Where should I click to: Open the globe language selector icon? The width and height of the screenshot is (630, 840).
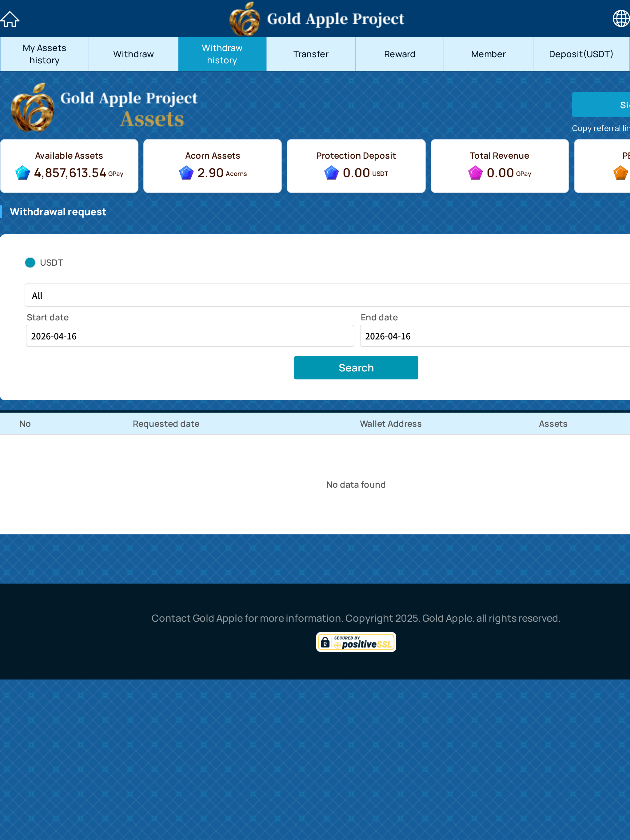click(x=621, y=18)
